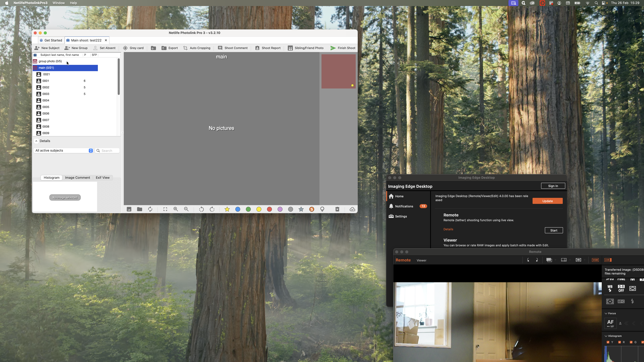The width and height of the screenshot is (644, 362).
Task: Select the blue color label circle
Action: click(238, 209)
